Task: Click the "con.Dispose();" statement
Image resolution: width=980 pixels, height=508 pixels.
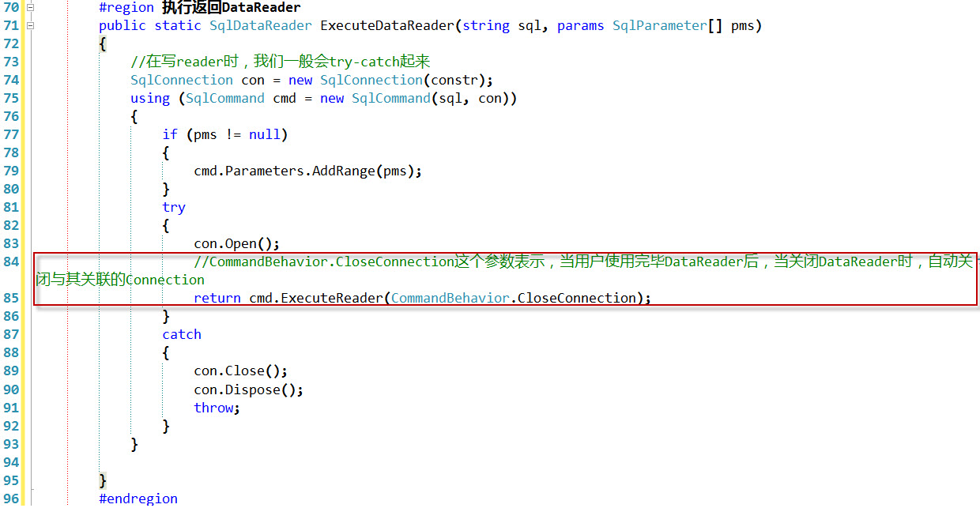Action: click(249, 389)
